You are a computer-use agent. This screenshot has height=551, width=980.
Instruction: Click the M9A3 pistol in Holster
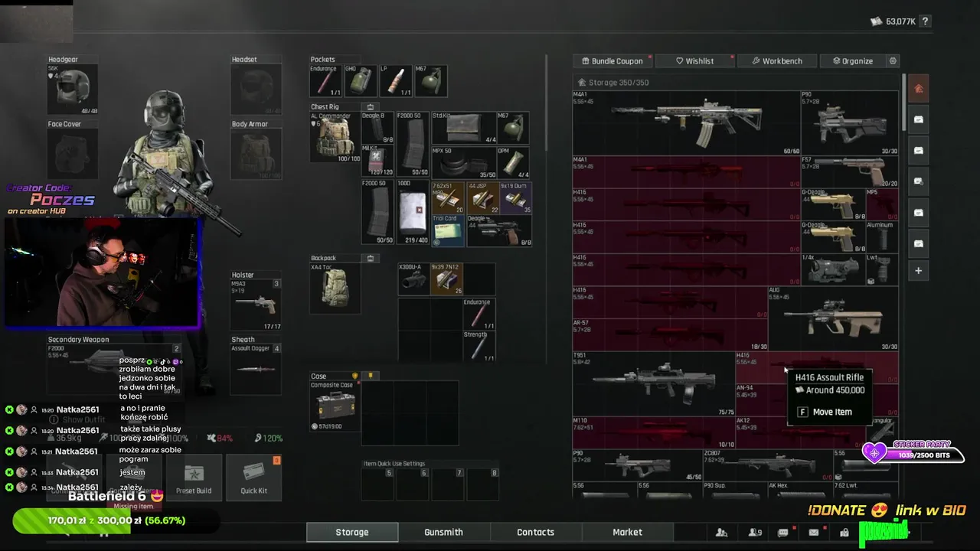256,305
